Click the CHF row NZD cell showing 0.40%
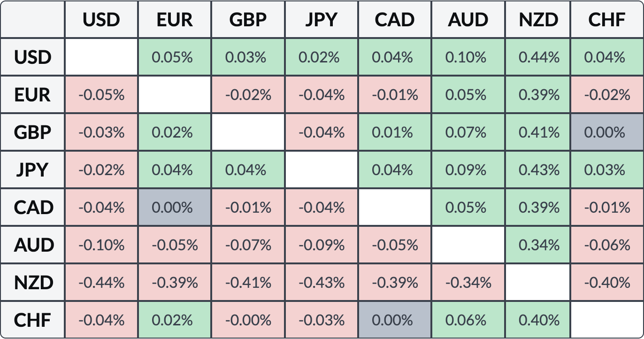The width and height of the screenshot is (644, 339). (539, 320)
